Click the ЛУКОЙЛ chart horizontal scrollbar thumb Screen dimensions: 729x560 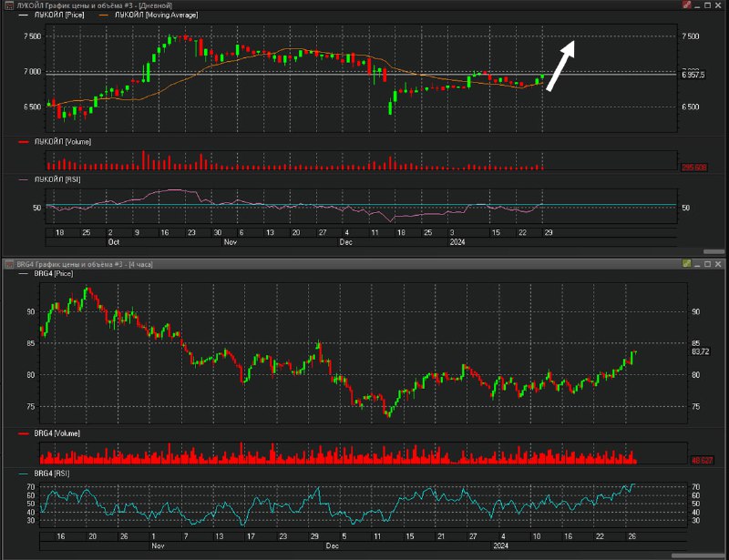click(714, 251)
